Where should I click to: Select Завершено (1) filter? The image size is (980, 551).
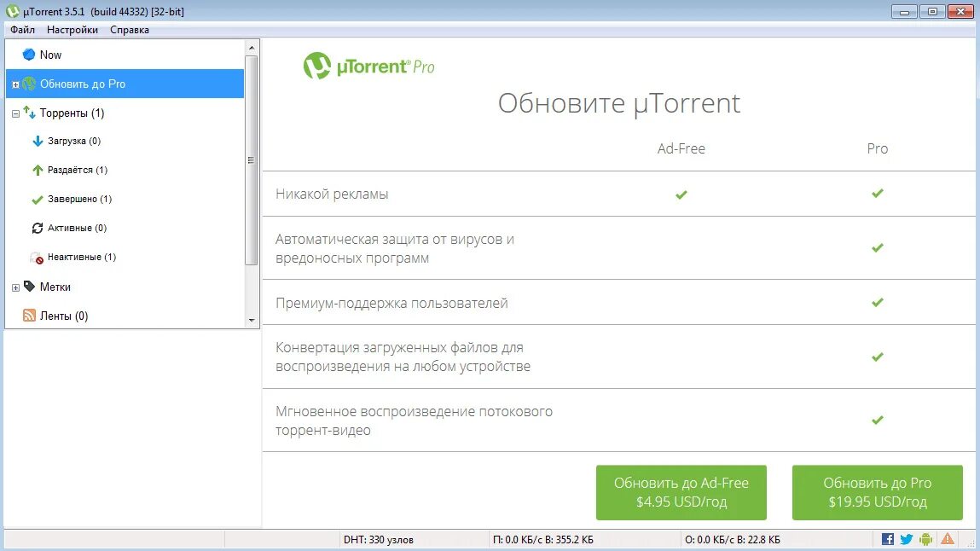[125, 200]
